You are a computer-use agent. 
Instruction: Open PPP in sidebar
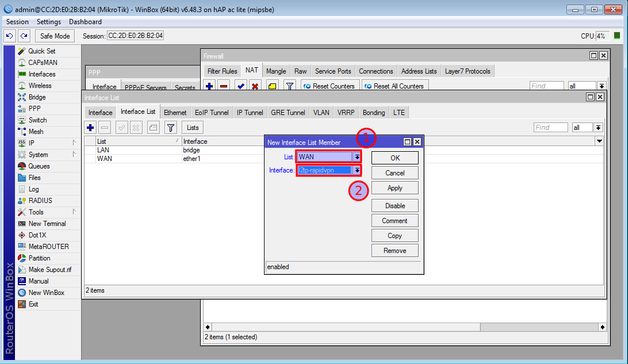[35, 109]
